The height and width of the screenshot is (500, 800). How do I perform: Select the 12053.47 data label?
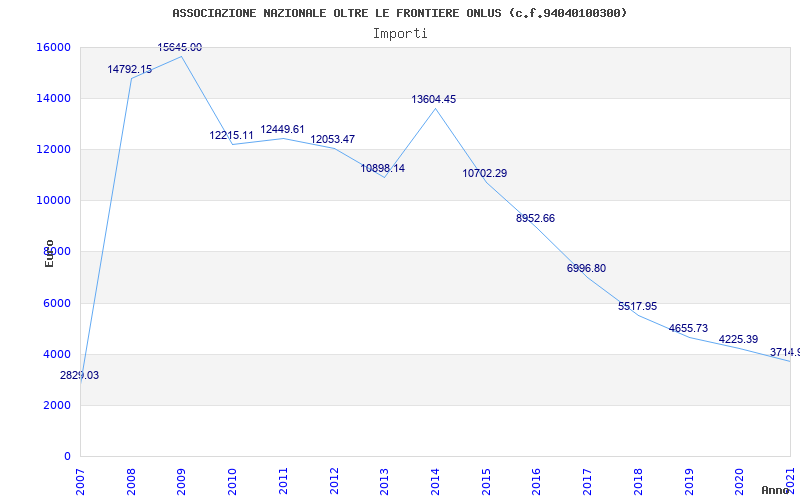click(x=333, y=139)
